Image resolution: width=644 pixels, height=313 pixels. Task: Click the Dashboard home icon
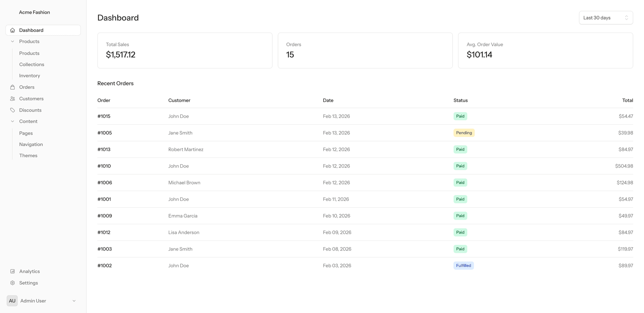coord(12,30)
